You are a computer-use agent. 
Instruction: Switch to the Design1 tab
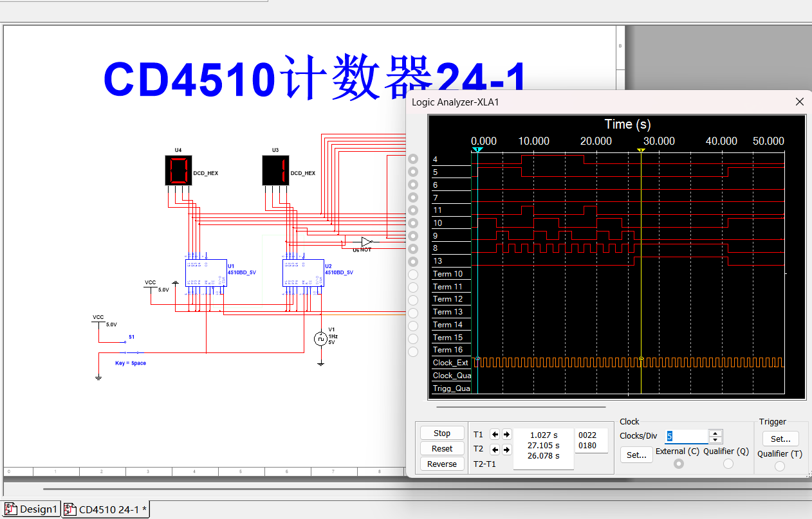pos(30,509)
